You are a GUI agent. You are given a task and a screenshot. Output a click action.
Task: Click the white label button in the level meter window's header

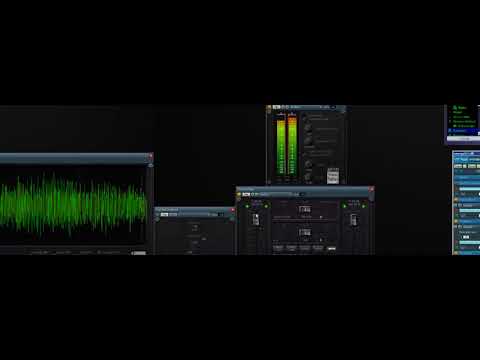pyautogui.click(x=276, y=107)
